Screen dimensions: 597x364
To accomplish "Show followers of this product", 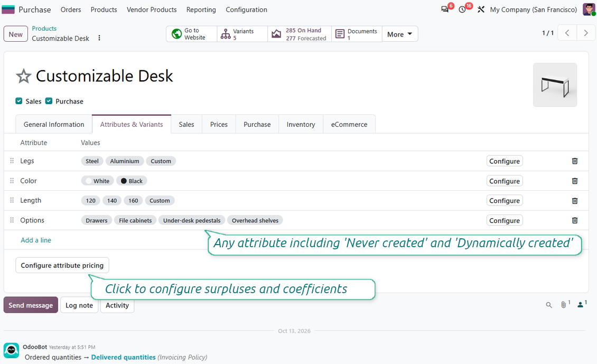I will (580, 305).
